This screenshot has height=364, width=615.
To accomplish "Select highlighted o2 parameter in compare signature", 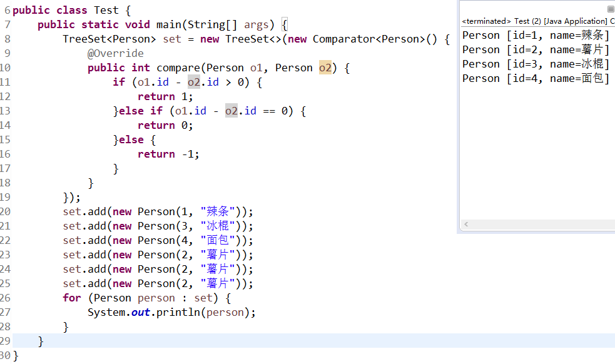I will [325, 68].
